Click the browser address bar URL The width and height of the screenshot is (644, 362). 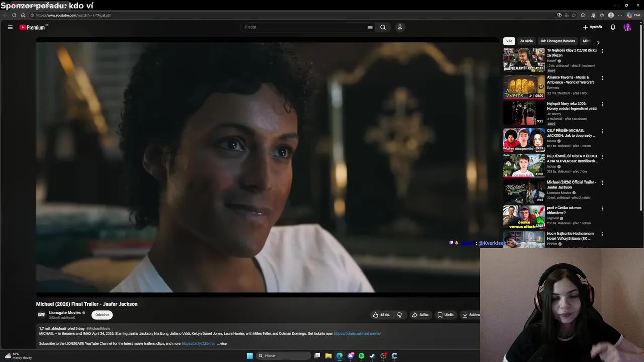click(x=73, y=15)
